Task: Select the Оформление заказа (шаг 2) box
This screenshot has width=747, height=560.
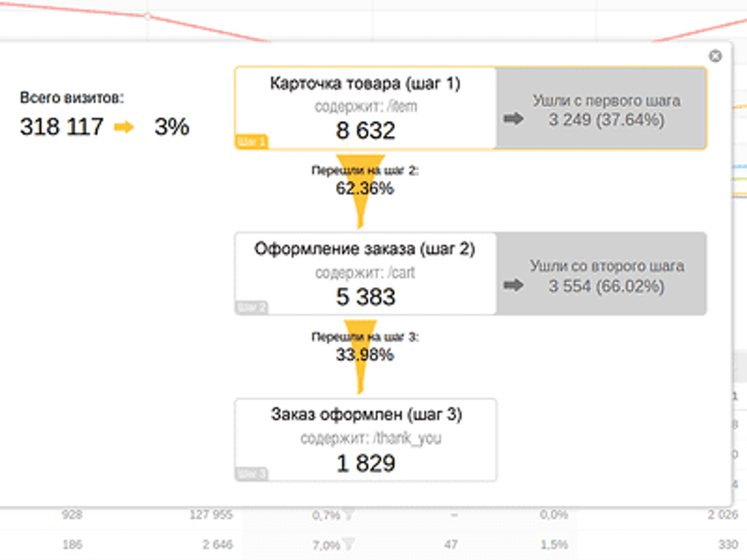Action: (x=366, y=274)
